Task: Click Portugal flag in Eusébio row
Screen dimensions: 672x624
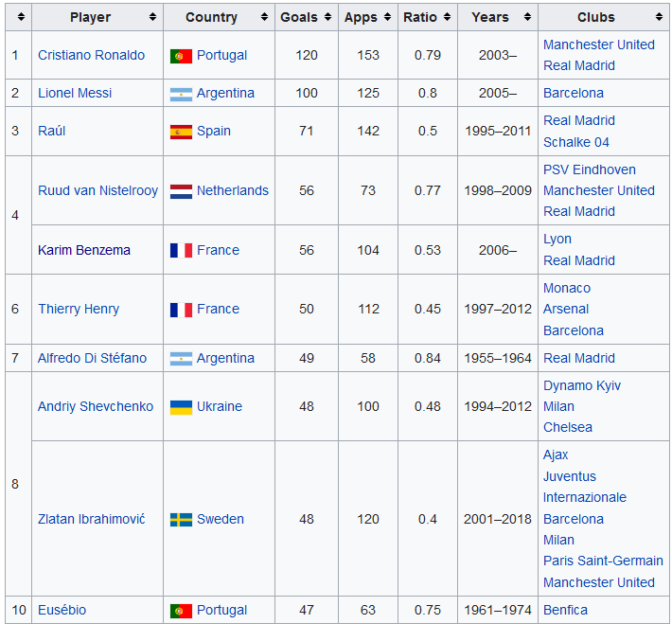Action: 181,611
